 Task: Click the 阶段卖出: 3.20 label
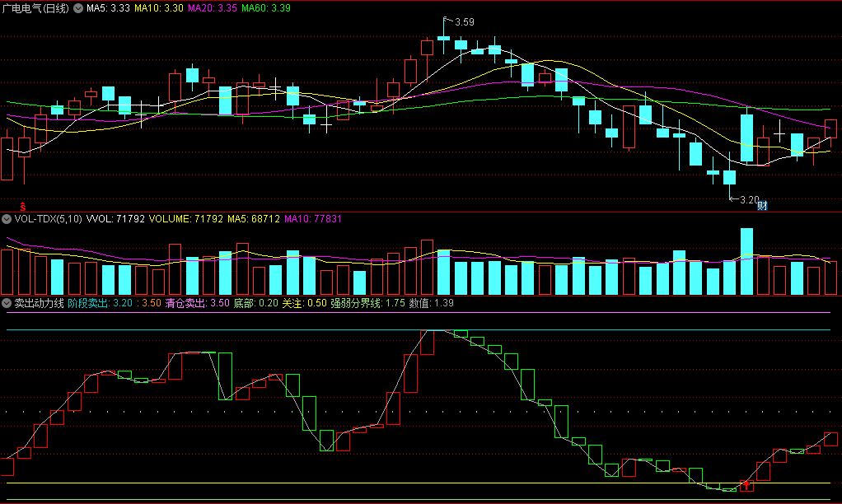(x=101, y=303)
